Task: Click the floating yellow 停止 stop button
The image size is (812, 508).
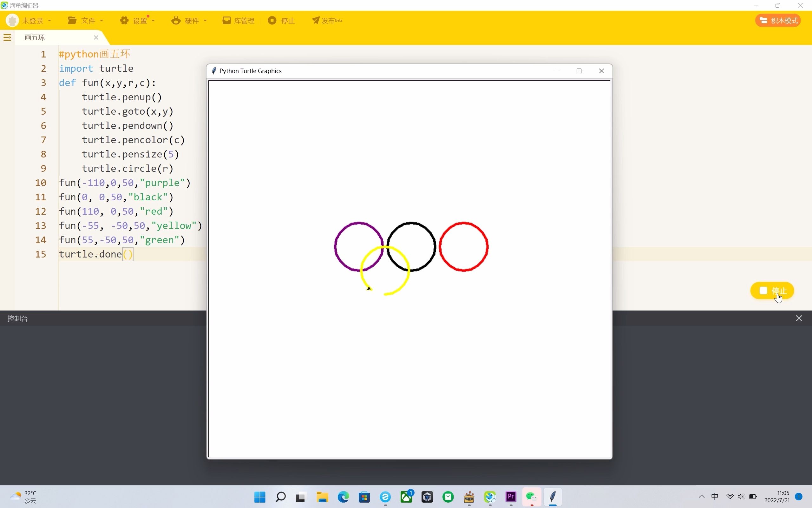Action: 772,291
